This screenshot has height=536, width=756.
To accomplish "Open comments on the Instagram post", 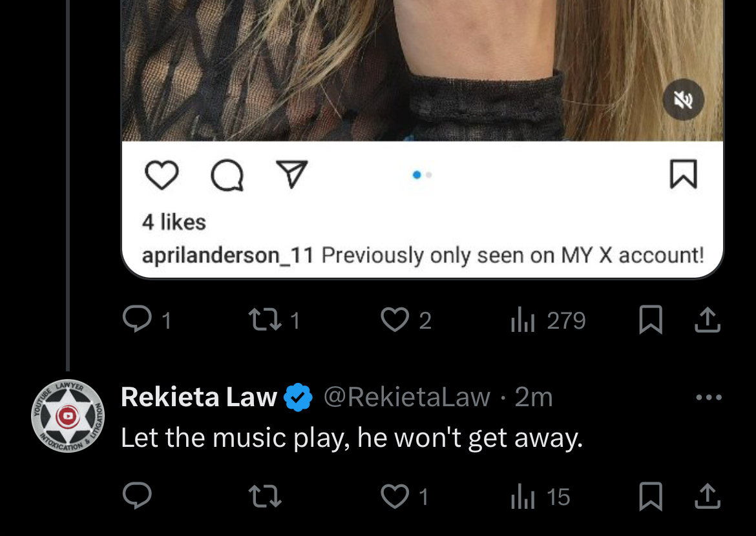I will click(227, 174).
